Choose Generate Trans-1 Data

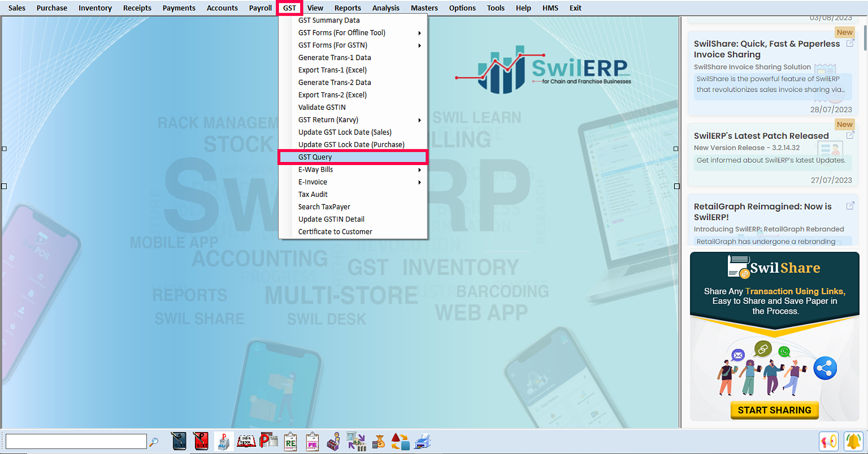(x=353, y=57)
